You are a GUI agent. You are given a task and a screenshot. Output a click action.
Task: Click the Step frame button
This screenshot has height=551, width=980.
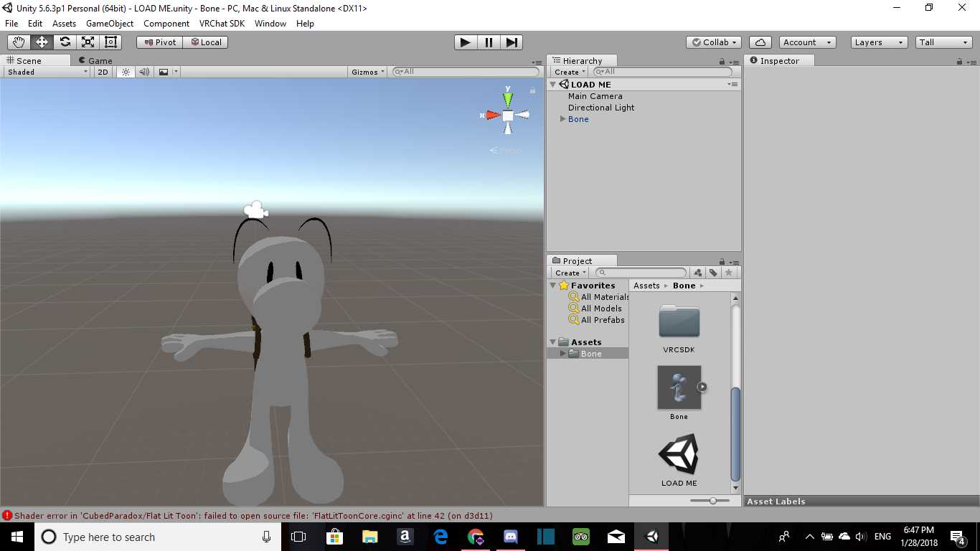coord(512,42)
